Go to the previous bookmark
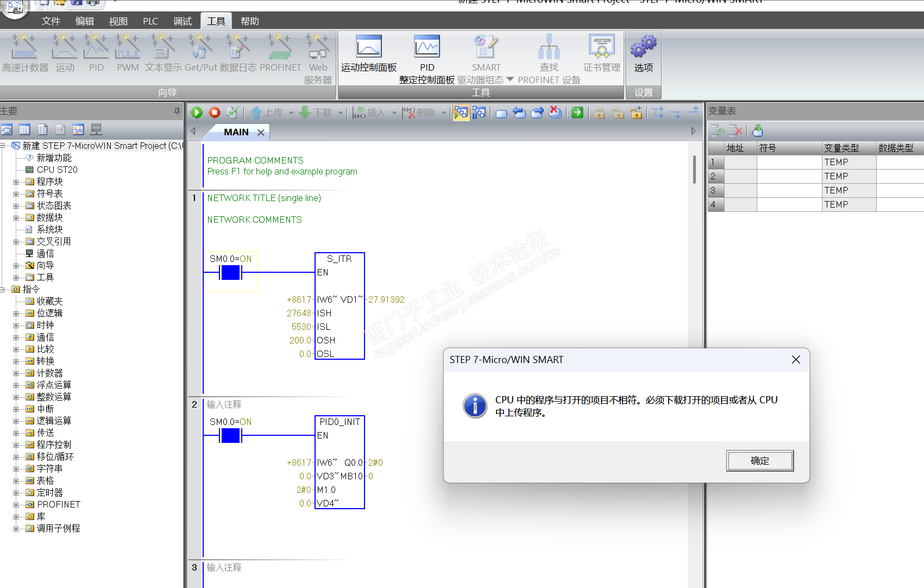 tap(519, 112)
